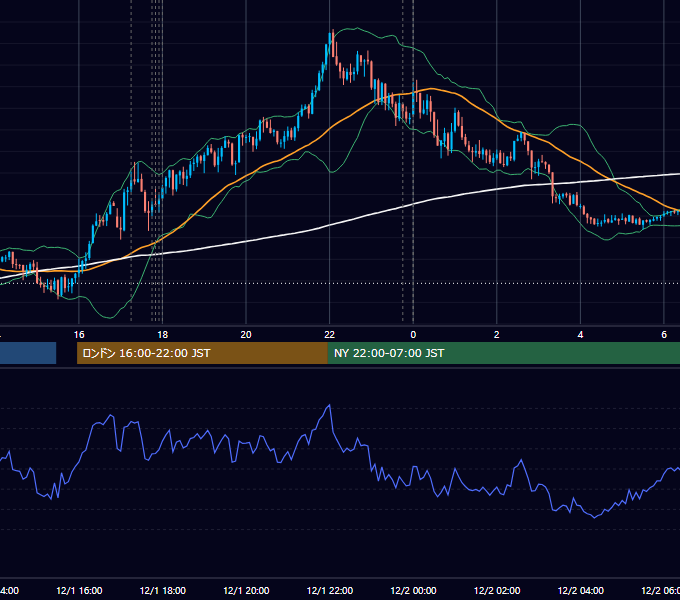Screen dimensions: 680x600
Task: Click the 4 hour axis label
Action: click(x=580, y=335)
